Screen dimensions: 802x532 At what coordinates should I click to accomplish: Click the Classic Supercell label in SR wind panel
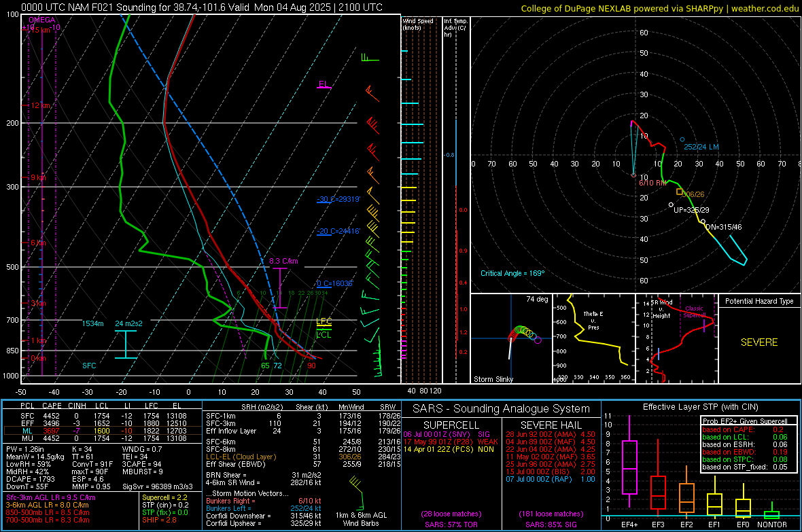(694, 312)
